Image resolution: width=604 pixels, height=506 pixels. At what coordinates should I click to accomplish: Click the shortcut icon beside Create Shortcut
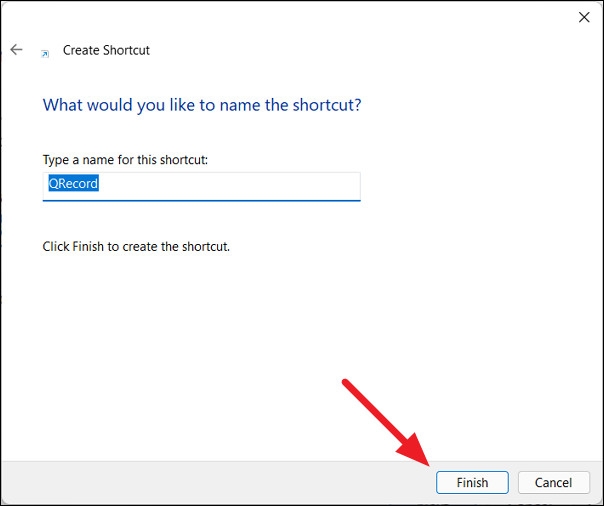tap(44, 52)
